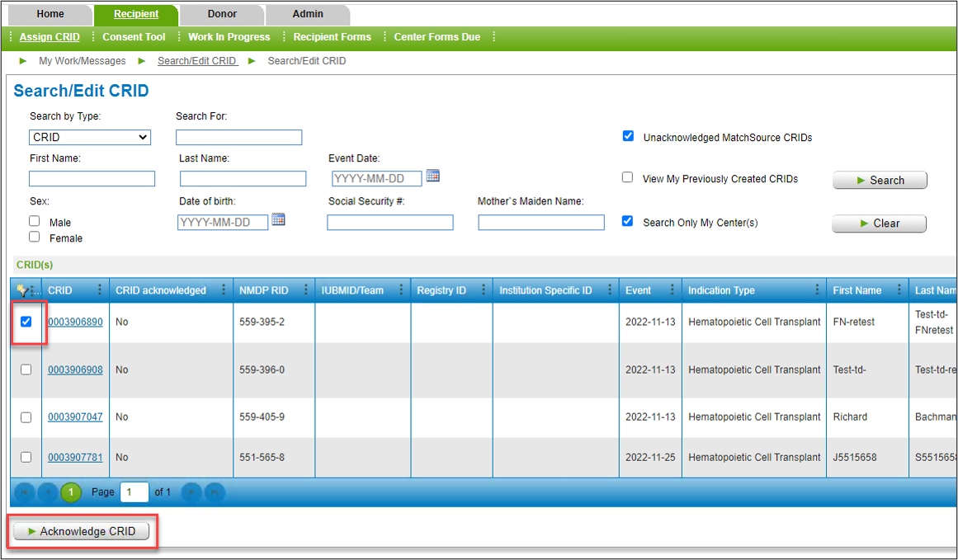Enable View My Previously Created CRIDs

[x=627, y=177]
